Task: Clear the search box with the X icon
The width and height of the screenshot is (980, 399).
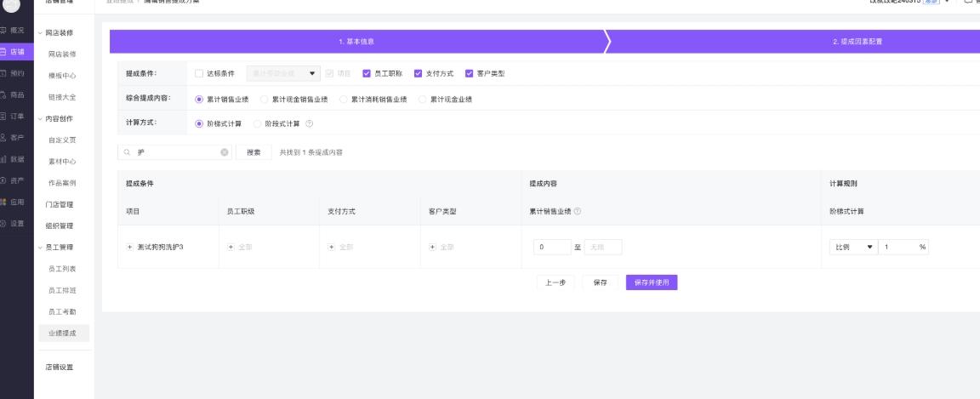Action: click(x=225, y=152)
